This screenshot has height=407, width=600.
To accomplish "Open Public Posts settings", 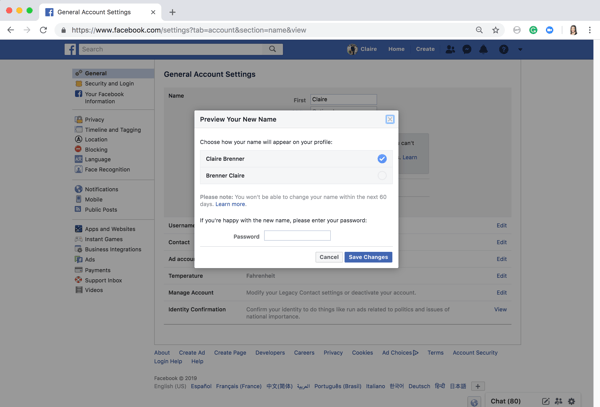I will click(101, 210).
